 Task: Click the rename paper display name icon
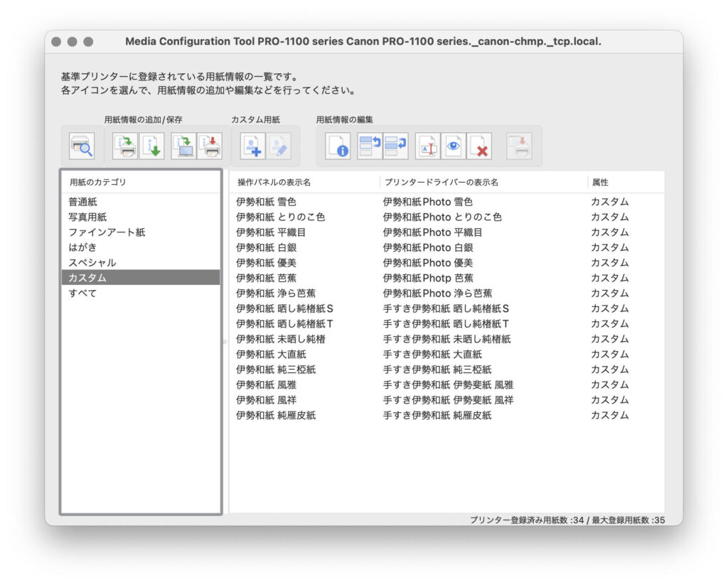(427, 146)
